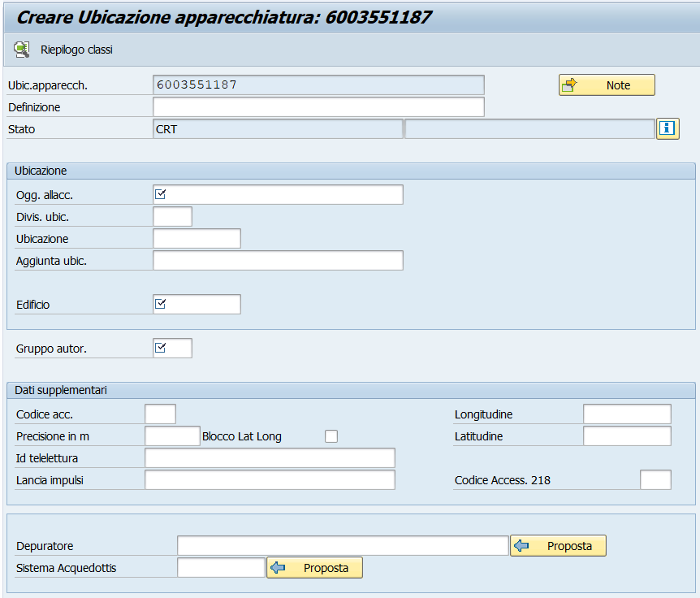Click required-entry icon in Gruppo autor. field
Viewport: 700px width, 598px height.
click(x=160, y=348)
